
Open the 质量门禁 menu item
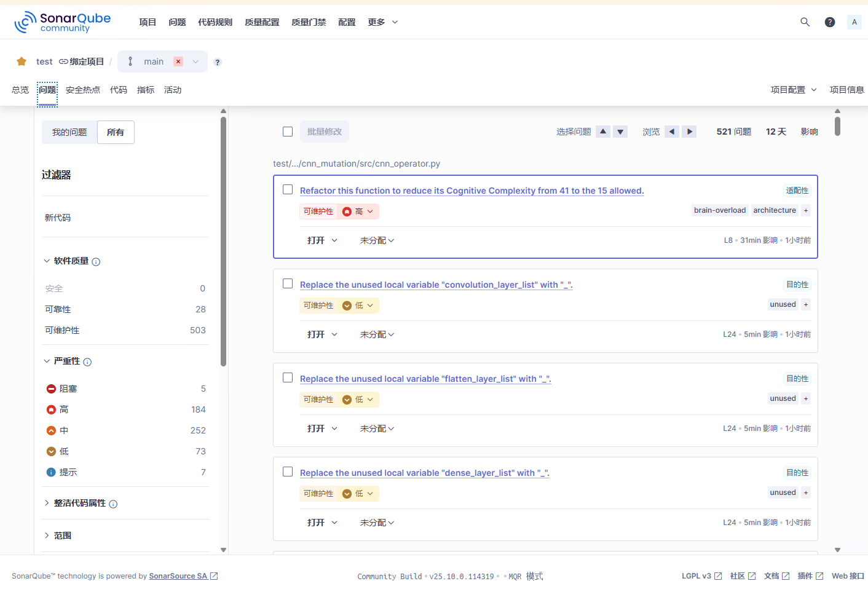tap(309, 22)
